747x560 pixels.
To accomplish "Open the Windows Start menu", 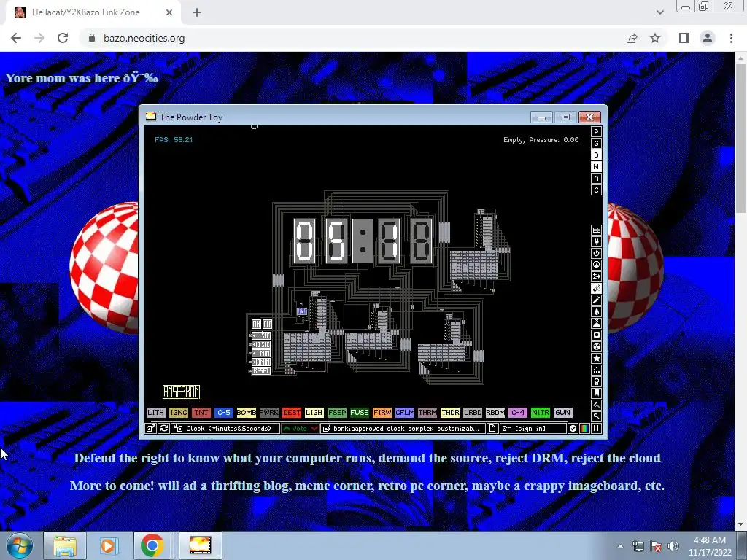I will click(20, 545).
